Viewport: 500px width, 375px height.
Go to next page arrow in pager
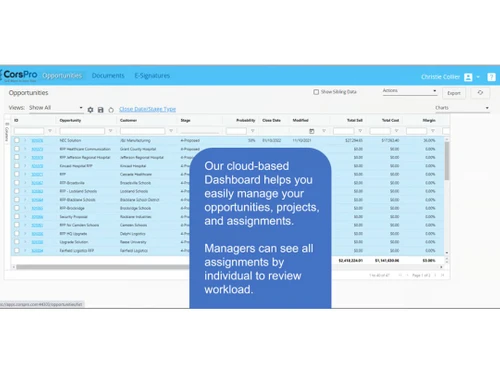pyautogui.click(x=435, y=275)
